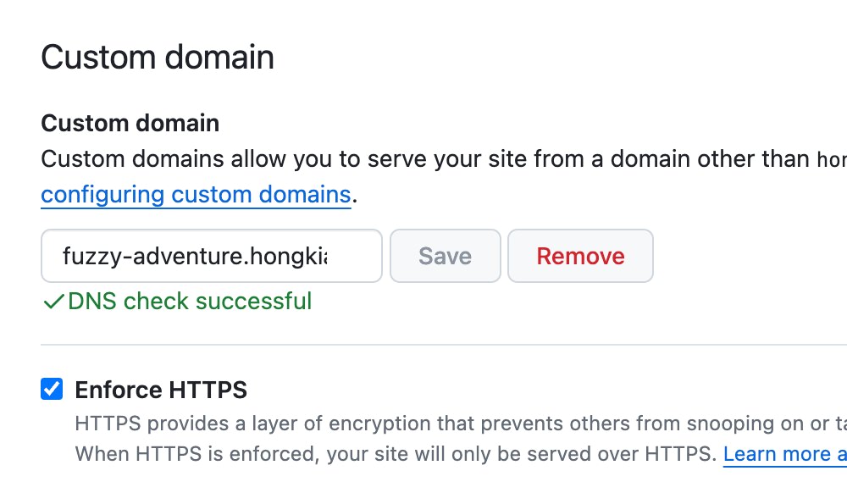847x504 pixels.
Task: Uncheck the Enforce HTTPS checkbox
Action: pyautogui.click(x=52, y=389)
